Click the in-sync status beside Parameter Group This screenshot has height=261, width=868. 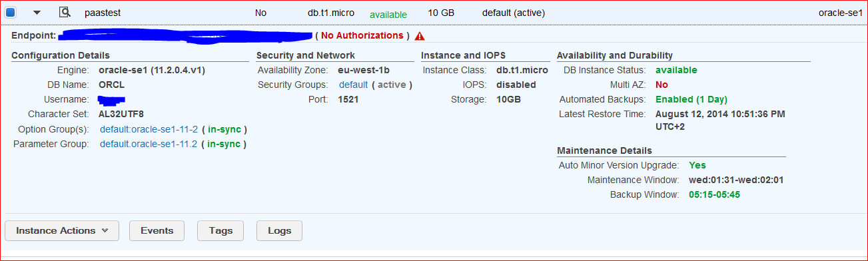coord(224,144)
